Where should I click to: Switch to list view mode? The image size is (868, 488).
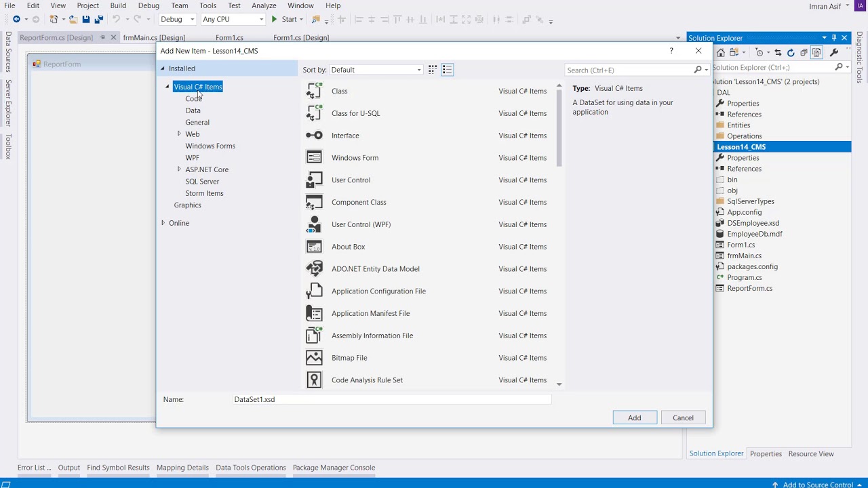[x=447, y=70]
